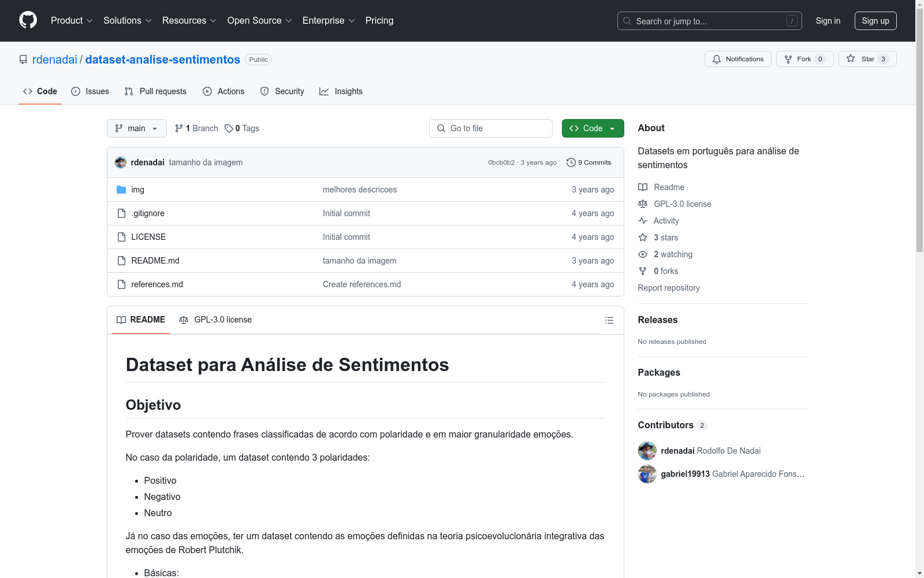Select the GPL-3.0 license tab in README panel
The image size is (924, 578).
point(215,320)
